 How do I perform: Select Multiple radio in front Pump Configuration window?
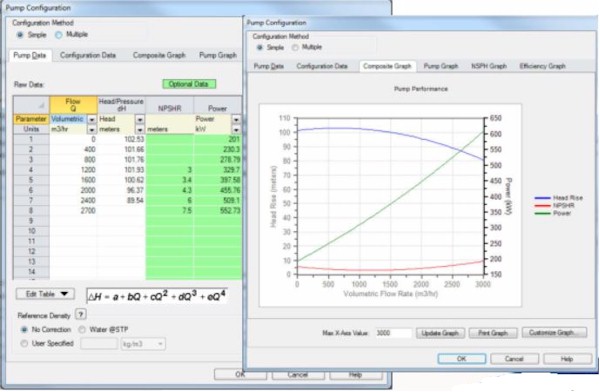click(x=295, y=47)
